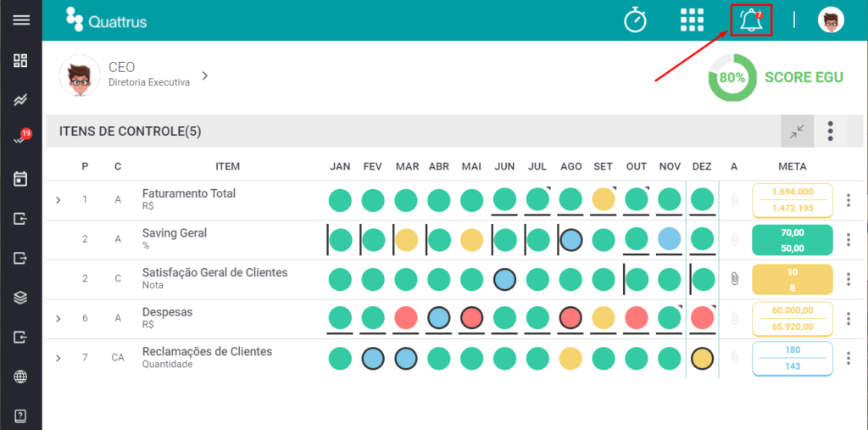Open the notifications bell icon
The height and width of the screenshot is (430, 868).
[x=751, y=21]
